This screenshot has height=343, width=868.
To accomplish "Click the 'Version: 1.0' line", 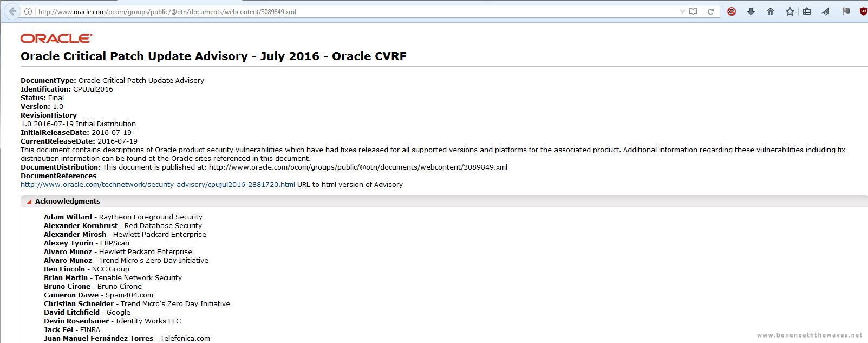I will coord(42,106).
